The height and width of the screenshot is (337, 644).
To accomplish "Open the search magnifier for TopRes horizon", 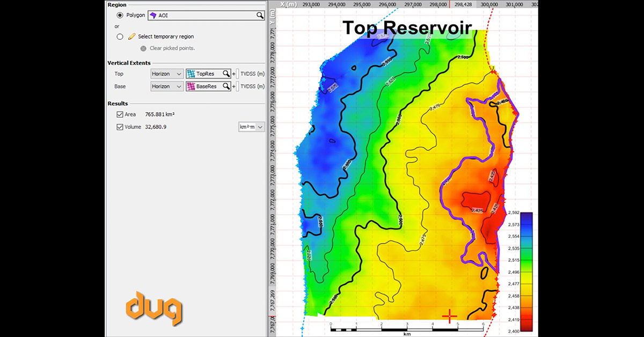I will pos(226,74).
